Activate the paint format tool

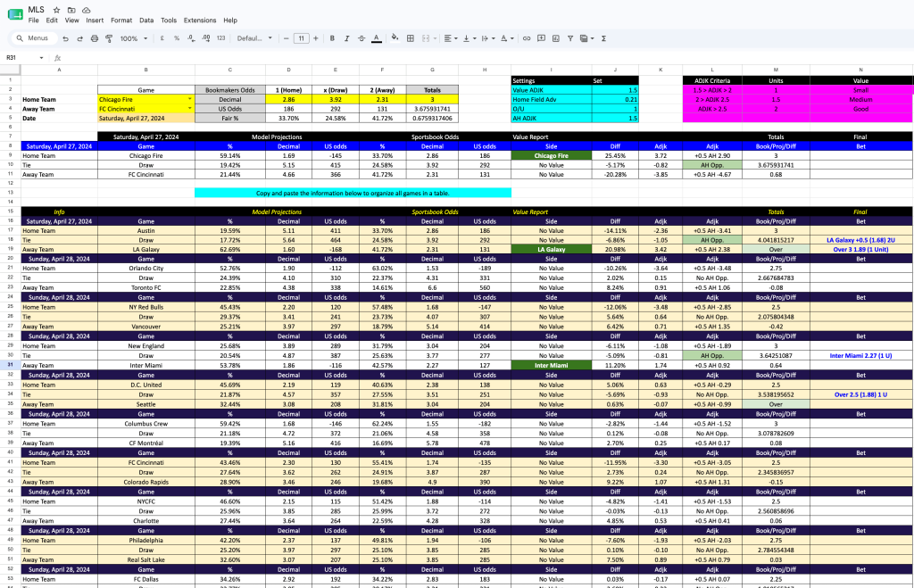click(109, 38)
